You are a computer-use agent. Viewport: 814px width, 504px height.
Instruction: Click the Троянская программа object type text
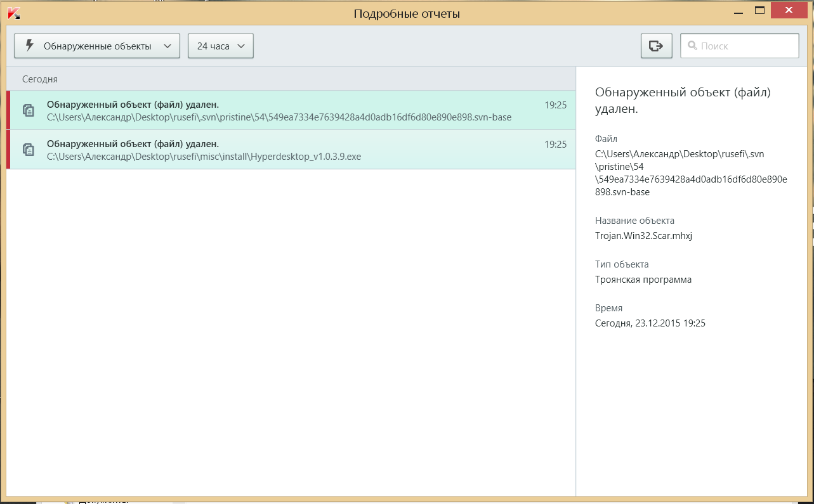[x=643, y=280]
